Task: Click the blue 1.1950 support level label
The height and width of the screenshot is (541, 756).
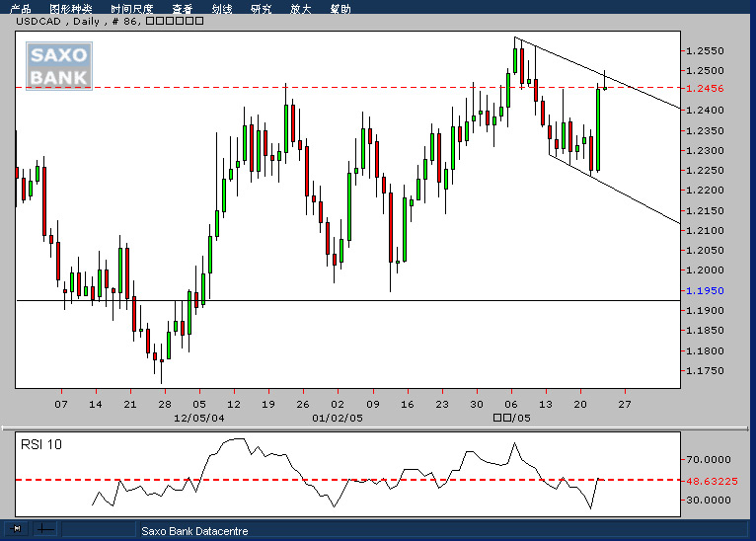Action: [703, 291]
